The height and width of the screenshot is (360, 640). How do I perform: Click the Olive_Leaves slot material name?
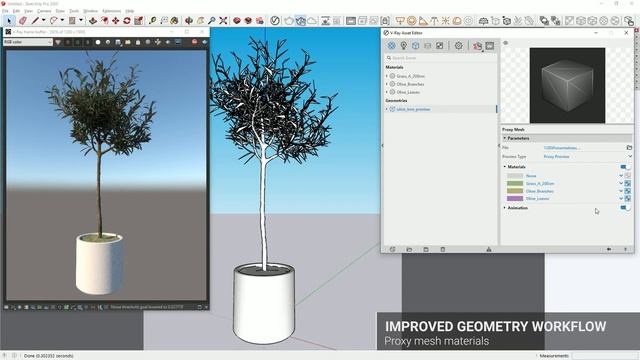(x=538, y=198)
